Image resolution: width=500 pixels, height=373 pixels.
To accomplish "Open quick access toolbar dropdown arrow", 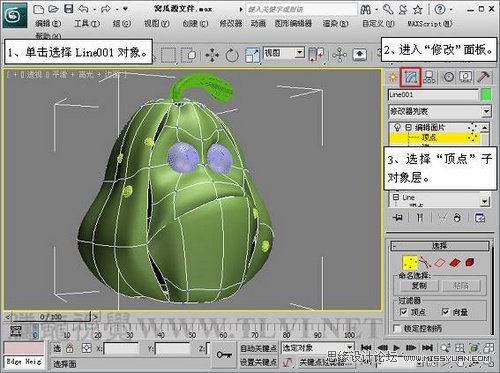I will click(125, 9).
